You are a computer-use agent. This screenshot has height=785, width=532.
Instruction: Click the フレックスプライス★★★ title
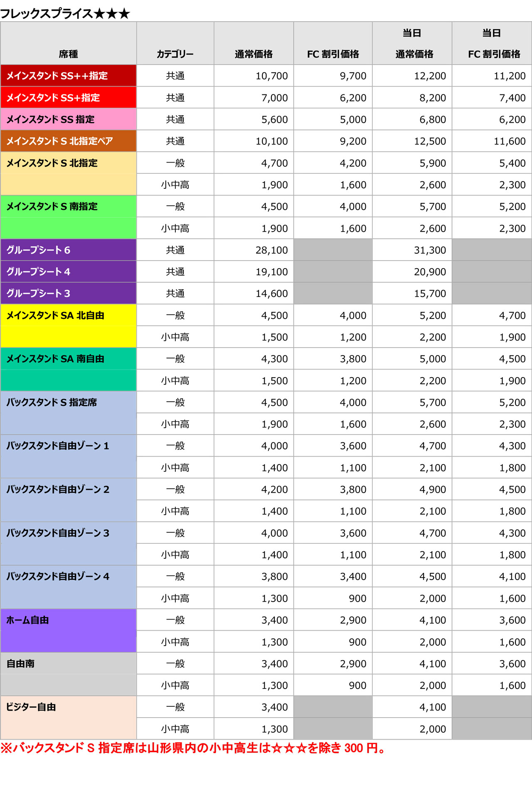[x=65, y=13]
